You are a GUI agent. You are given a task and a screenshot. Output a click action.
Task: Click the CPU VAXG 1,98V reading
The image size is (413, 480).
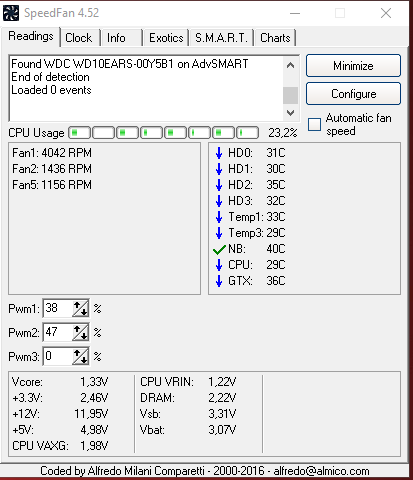[60, 446]
